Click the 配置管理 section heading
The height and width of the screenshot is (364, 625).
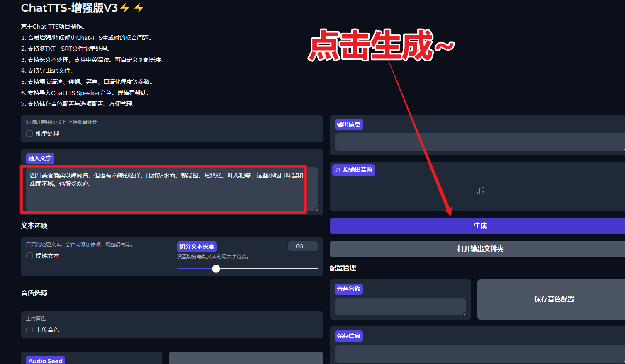pyautogui.click(x=343, y=268)
